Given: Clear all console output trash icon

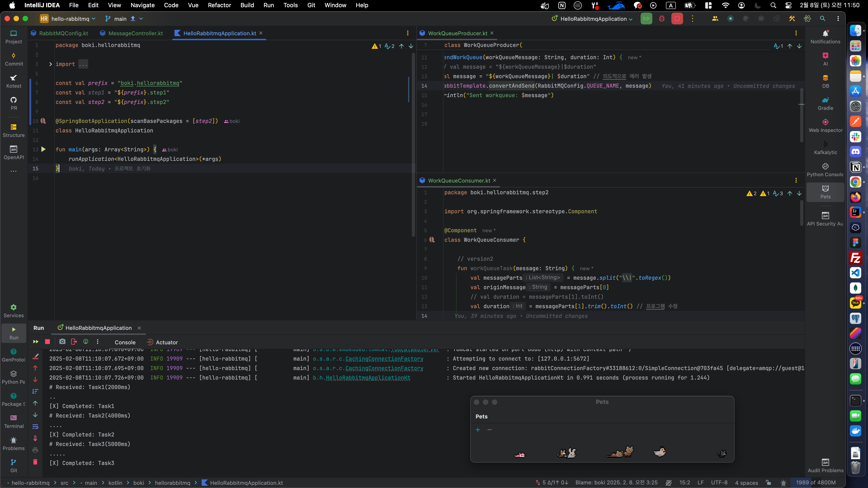Looking at the screenshot, I should [x=35, y=462].
